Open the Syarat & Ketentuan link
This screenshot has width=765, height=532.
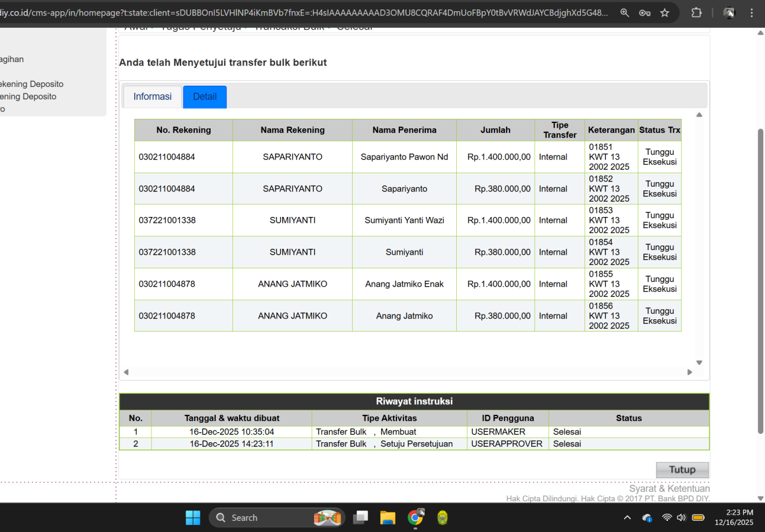[669, 488]
